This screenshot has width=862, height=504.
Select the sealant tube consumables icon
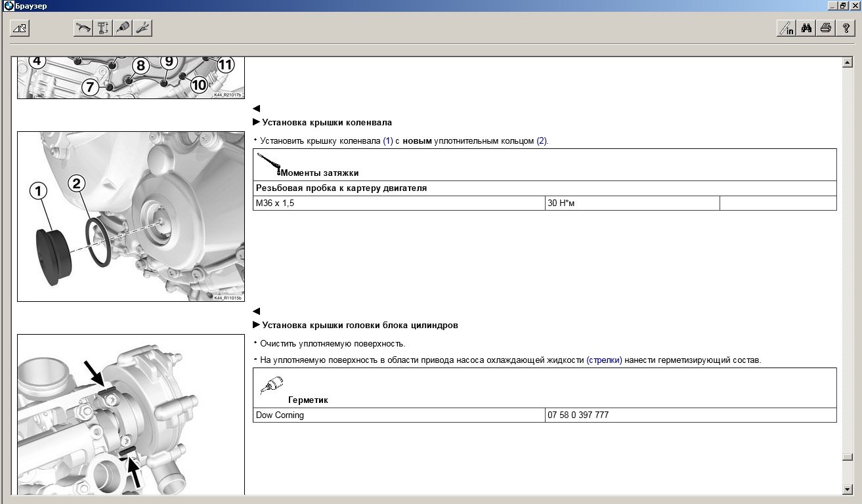[x=123, y=28]
